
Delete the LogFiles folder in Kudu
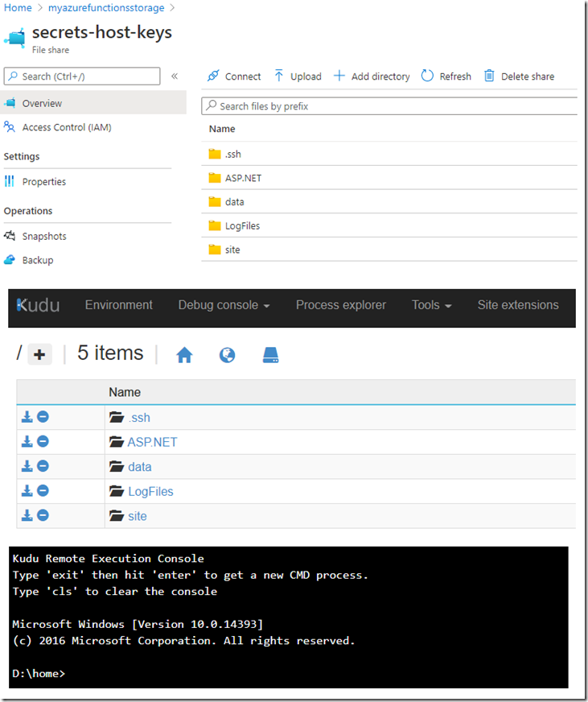[x=43, y=491]
